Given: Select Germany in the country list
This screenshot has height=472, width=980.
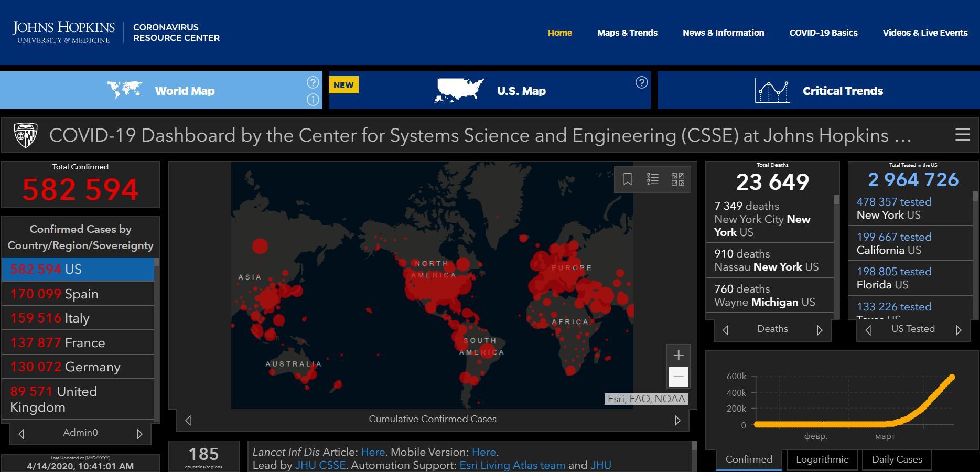Looking at the screenshot, I should pos(78,367).
